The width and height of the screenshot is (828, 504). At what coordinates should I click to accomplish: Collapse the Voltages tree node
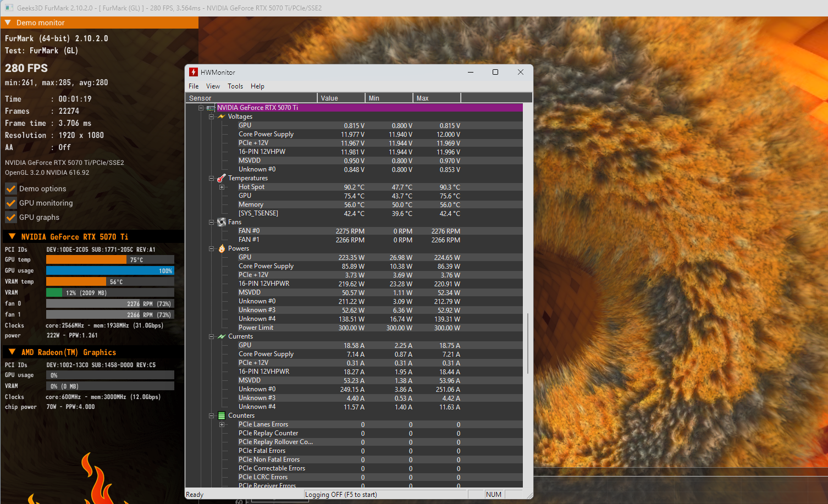211,117
